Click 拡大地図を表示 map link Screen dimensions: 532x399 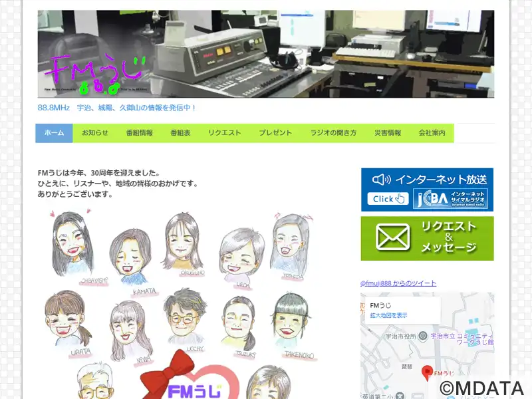[x=388, y=315]
